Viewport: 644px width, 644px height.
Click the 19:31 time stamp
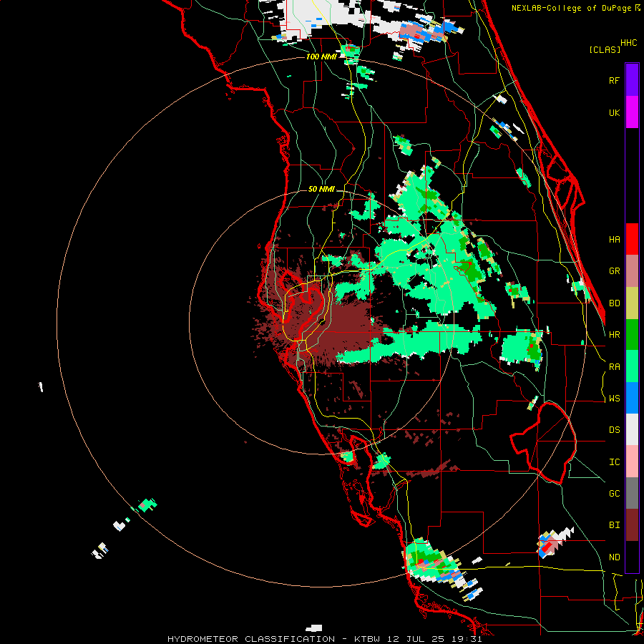[465, 639]
